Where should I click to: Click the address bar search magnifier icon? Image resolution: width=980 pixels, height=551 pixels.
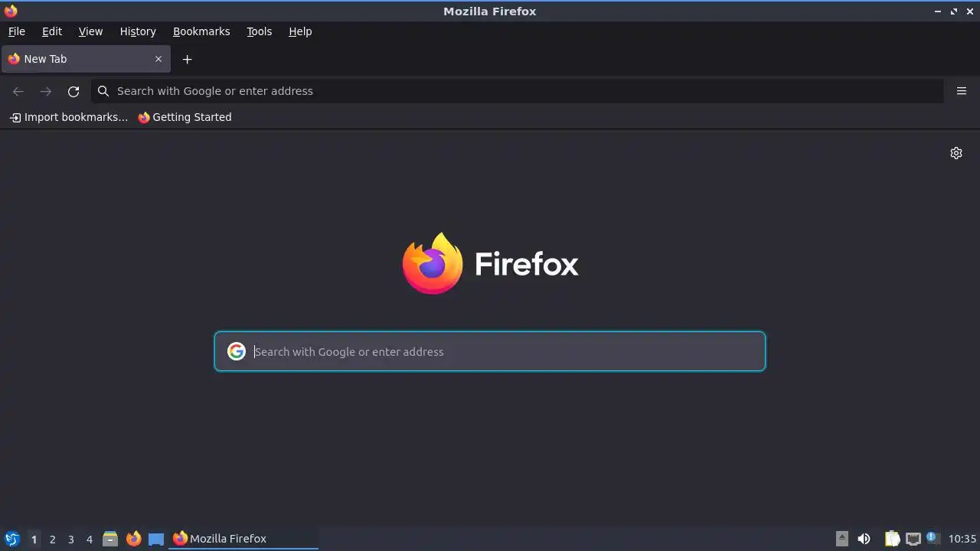(x=103, y=91)
